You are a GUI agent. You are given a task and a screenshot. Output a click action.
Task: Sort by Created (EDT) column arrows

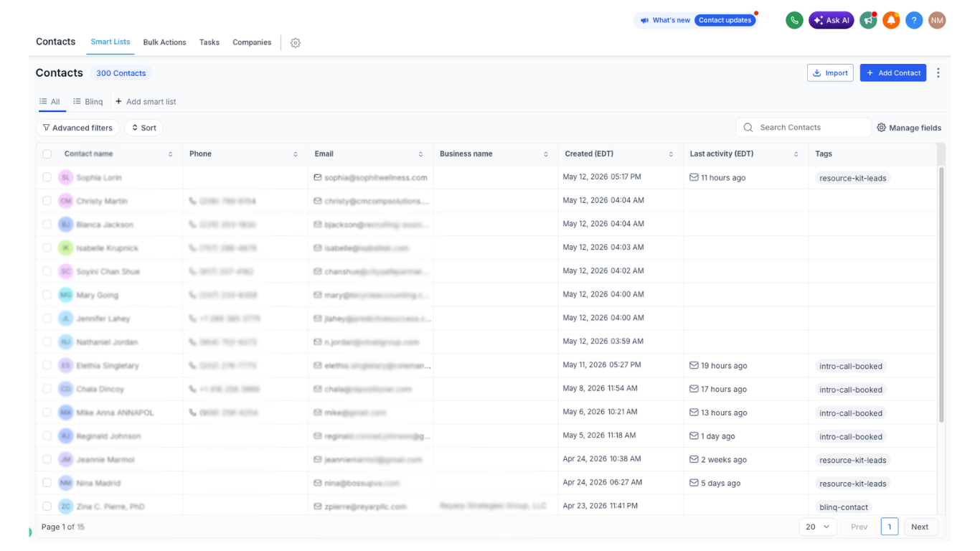[672, 154]
